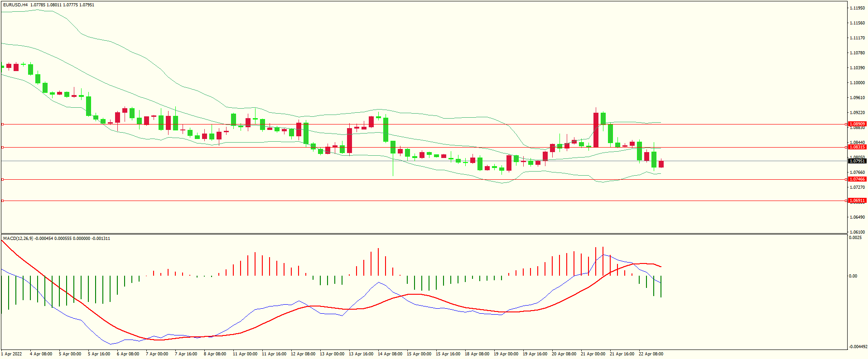Screen dimensions: 868x359
Task: Grab the left anchor of the 1.08909 line
Action: [2, 124]
